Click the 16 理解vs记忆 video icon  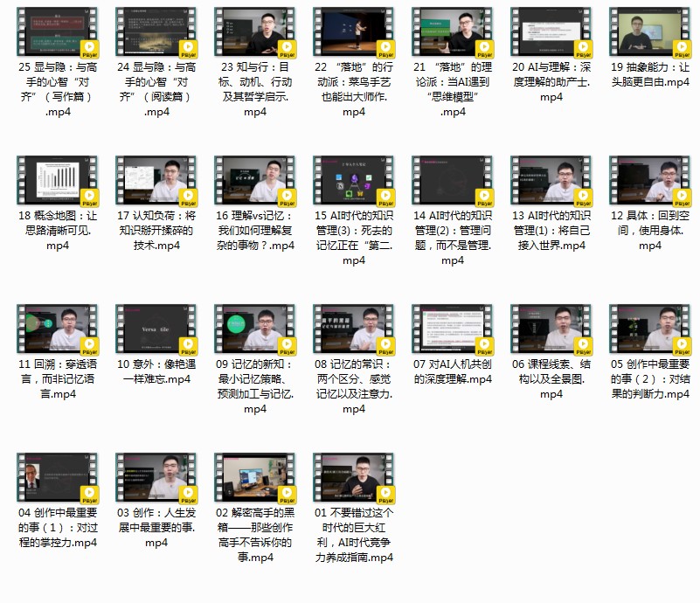point(255,181)
